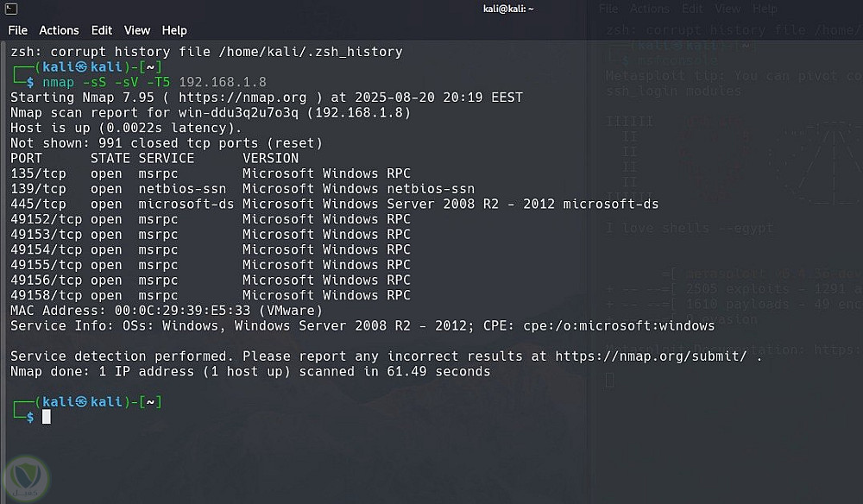Click the 135/tcp port entry

point(38,173)
